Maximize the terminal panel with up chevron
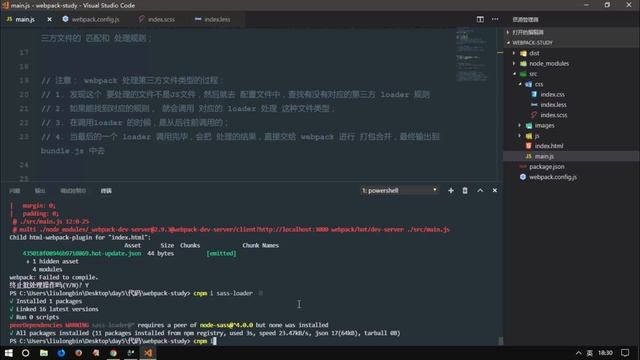Viewport: 640px width, 360px height. pos(480,190)
